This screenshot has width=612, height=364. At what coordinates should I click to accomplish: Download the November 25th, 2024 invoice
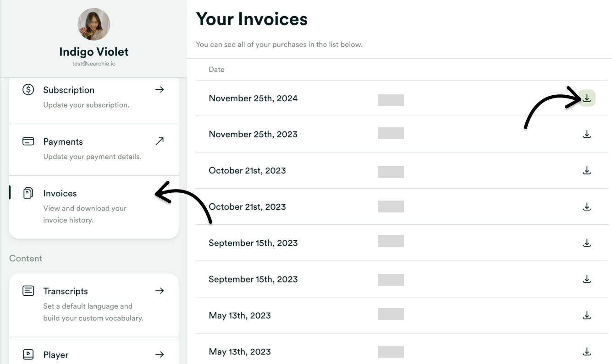click(587, 98)
